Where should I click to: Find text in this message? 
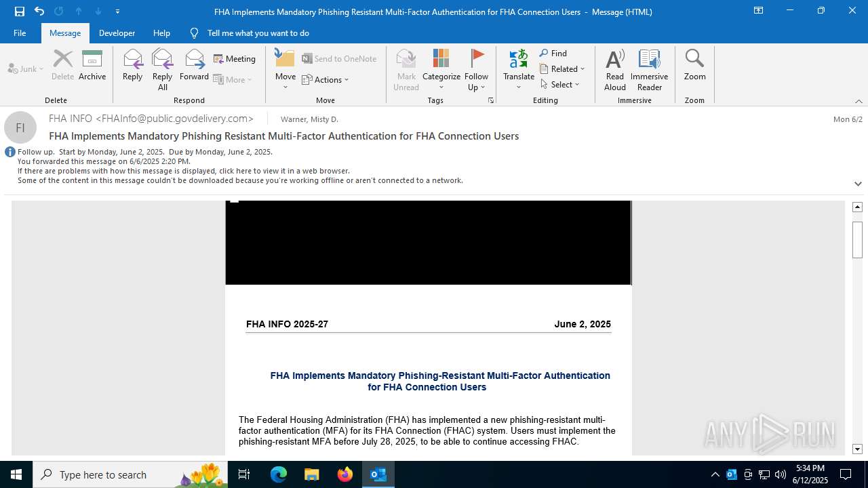pos(553,54)
